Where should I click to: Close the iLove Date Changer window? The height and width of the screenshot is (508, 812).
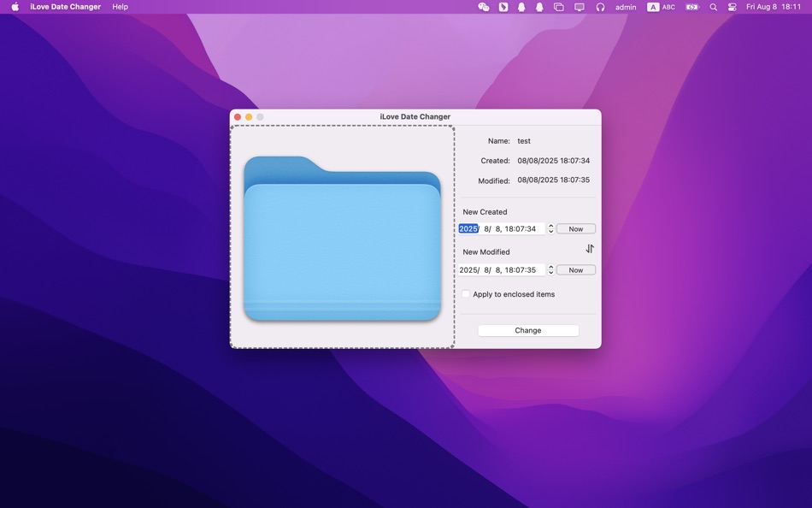click(238, 117)
